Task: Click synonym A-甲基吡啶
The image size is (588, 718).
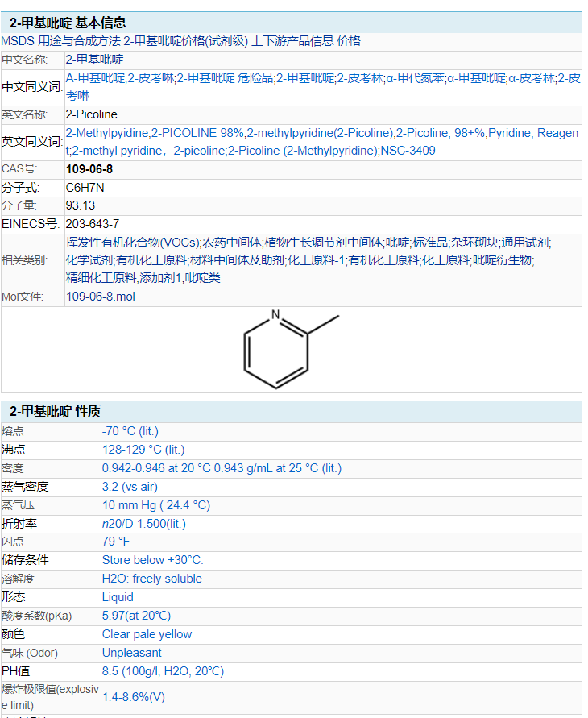Action: click(95, 78)
